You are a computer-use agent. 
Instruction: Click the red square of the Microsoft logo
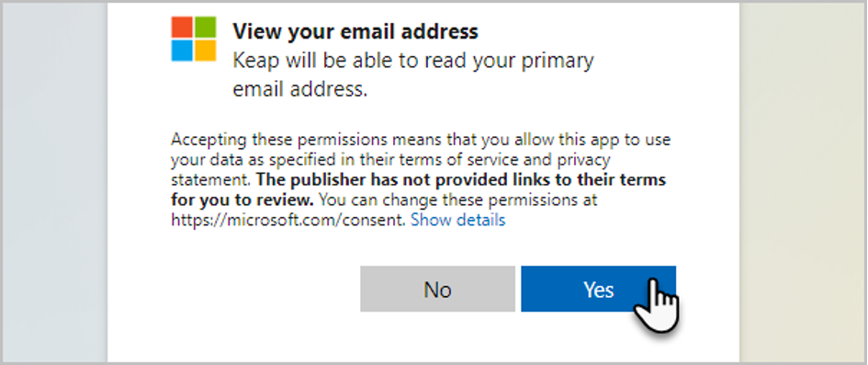182,27
